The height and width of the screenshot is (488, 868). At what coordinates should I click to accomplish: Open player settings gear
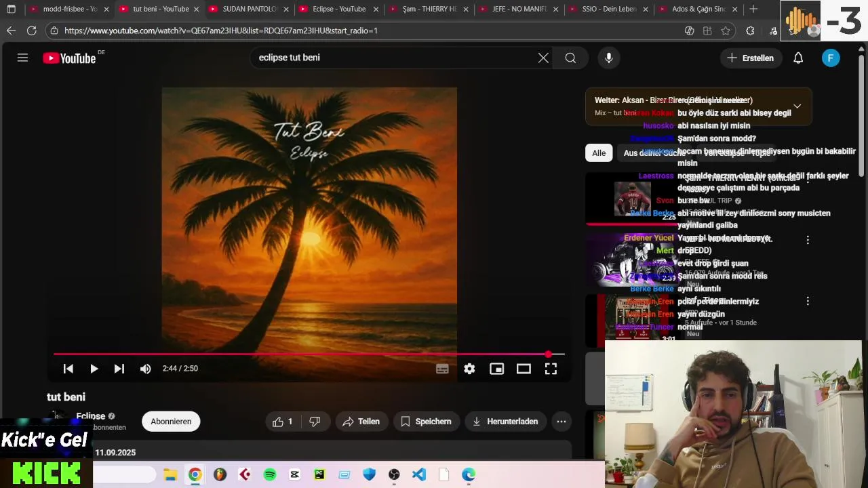coord(469,369)
